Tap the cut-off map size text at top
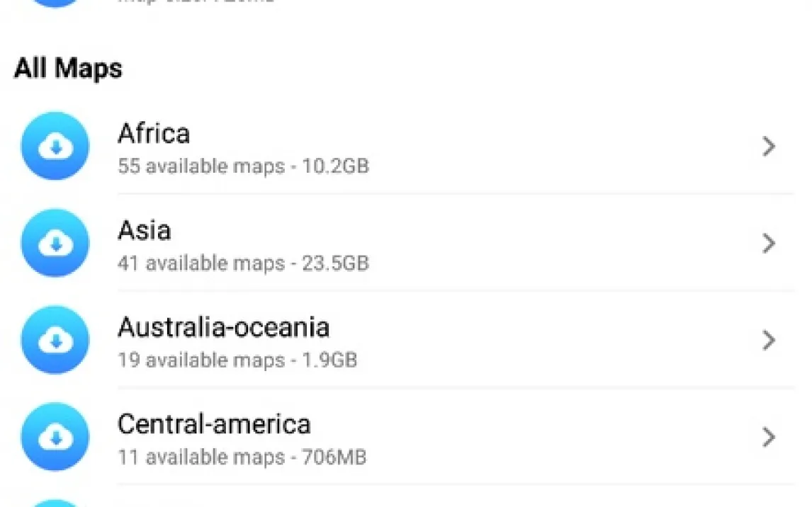 tap(195, 2)
